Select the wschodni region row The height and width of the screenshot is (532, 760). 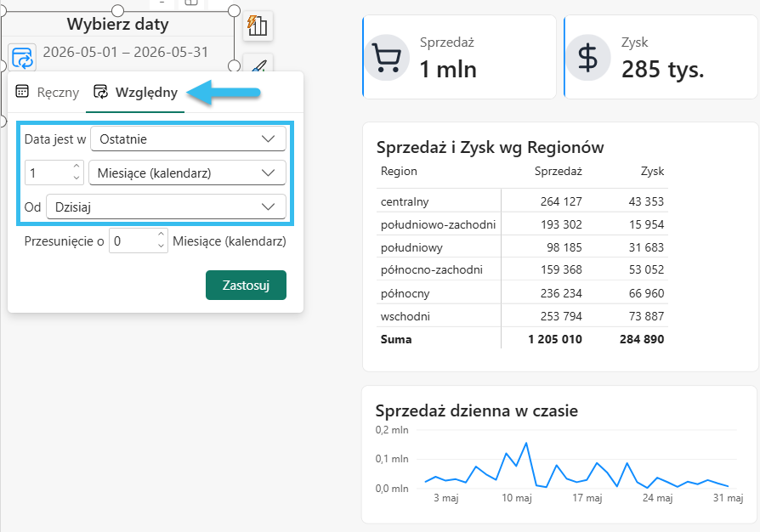point(522,316)
